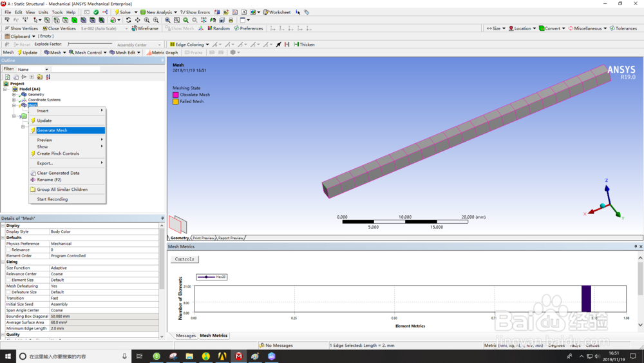Click the Controls button in Mesh Metrics
The width and height of the screenshot is (644, 363).
184,259
